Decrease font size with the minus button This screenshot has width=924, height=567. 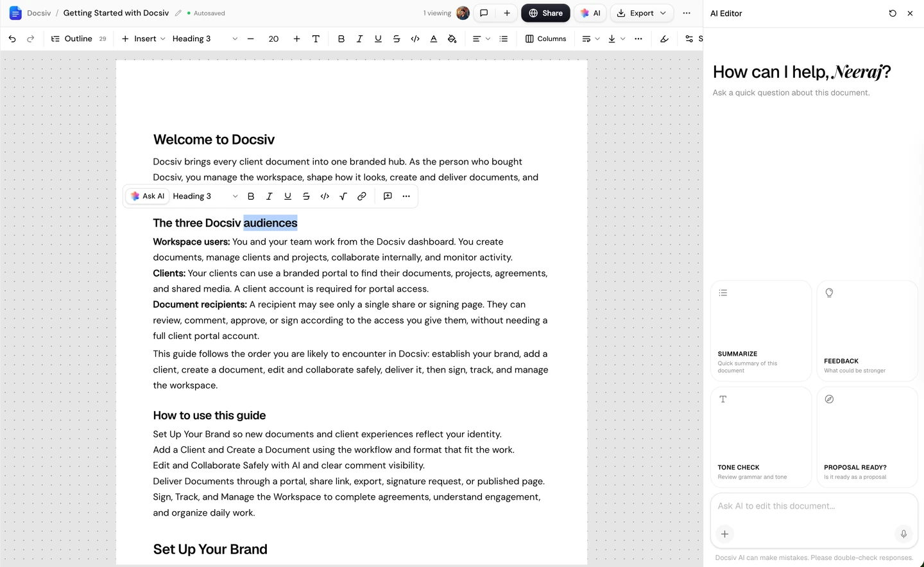[250, 39]
